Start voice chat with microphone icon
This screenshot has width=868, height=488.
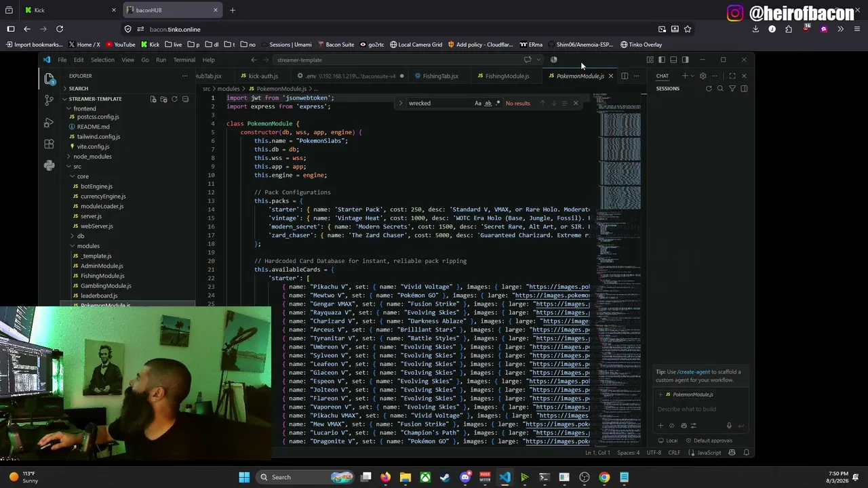(x=729, y=426)
